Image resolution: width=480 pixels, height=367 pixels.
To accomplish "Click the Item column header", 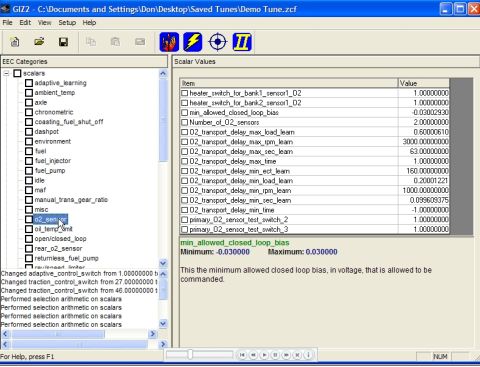I will [289, 83].
